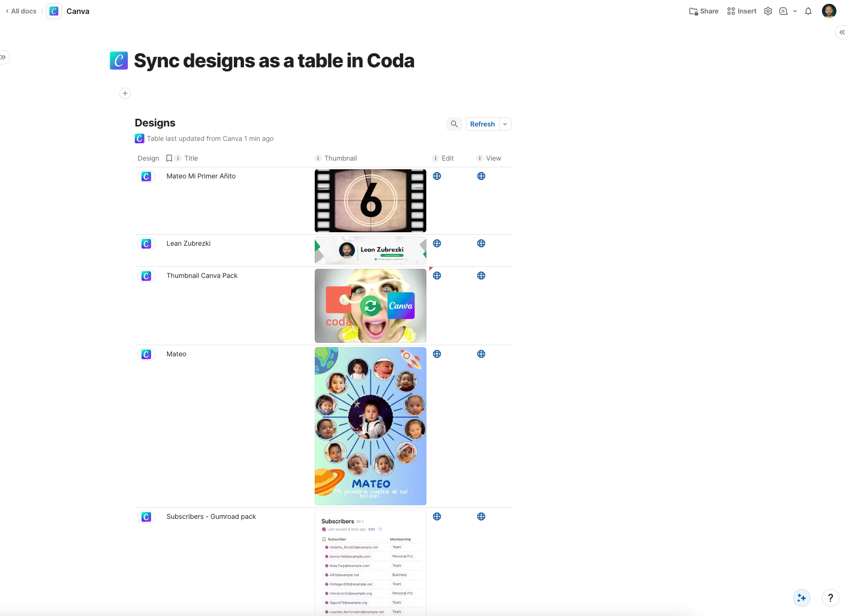The height and width of the screenshot is (616, 847).
Task: Click the Canva icon next to sync status
Action: tap(140, 138)
